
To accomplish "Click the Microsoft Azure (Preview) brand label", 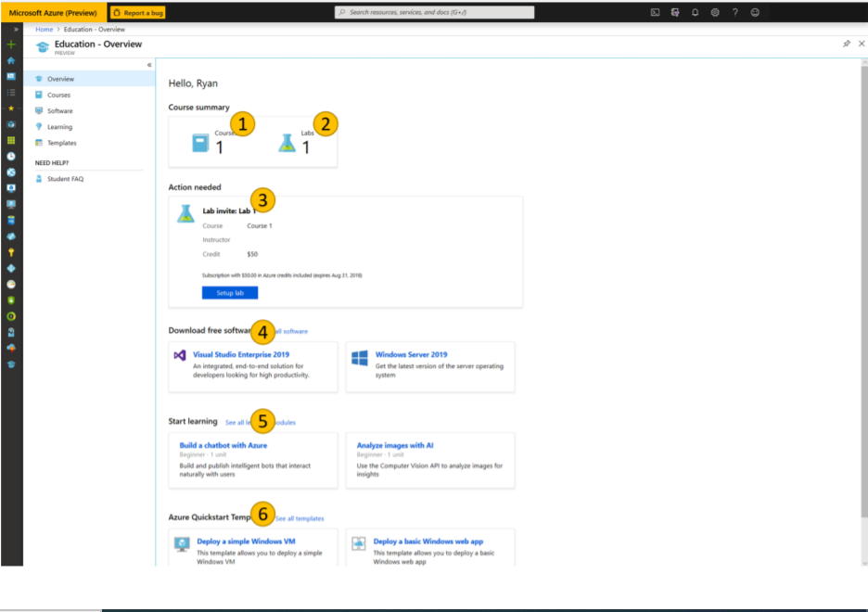I will coord(53,13).
